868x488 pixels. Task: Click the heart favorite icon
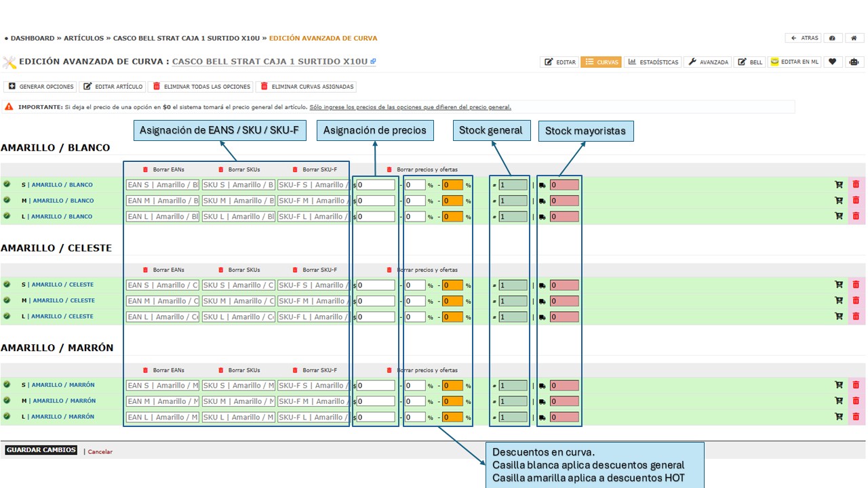tap(833, 62)
